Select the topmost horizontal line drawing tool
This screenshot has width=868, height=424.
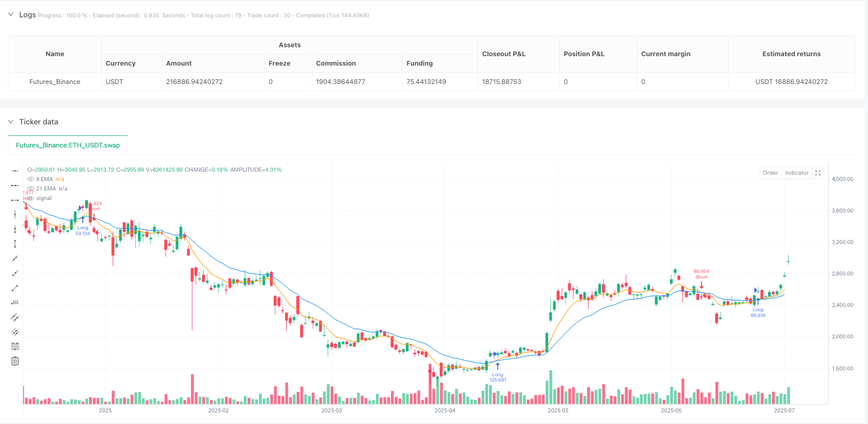pyautogui.click(x=15, y=171)
